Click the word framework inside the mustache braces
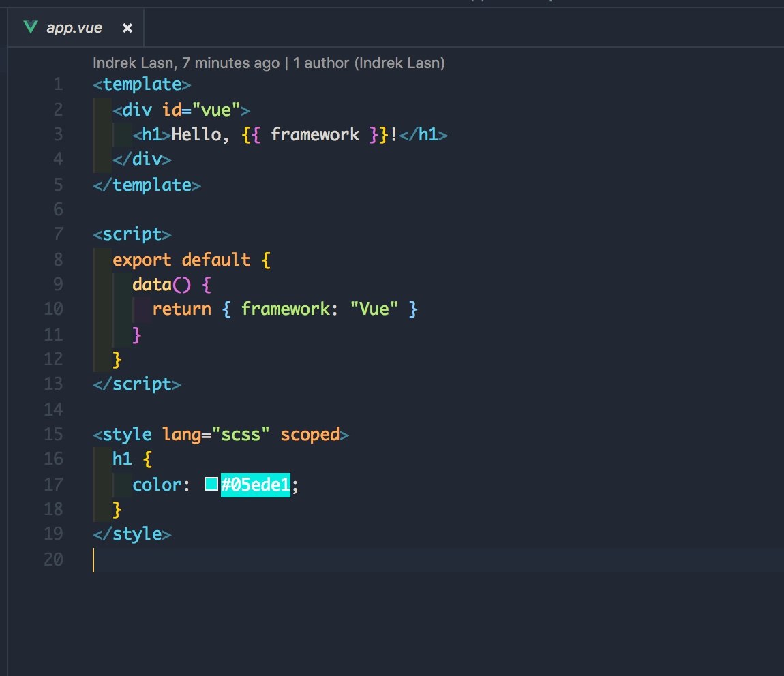This screenshot has width=784, height=676. (x=315, y=134)
